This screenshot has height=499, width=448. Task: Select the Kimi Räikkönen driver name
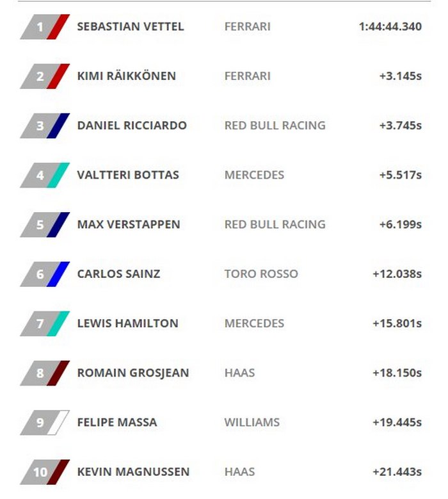126,76
